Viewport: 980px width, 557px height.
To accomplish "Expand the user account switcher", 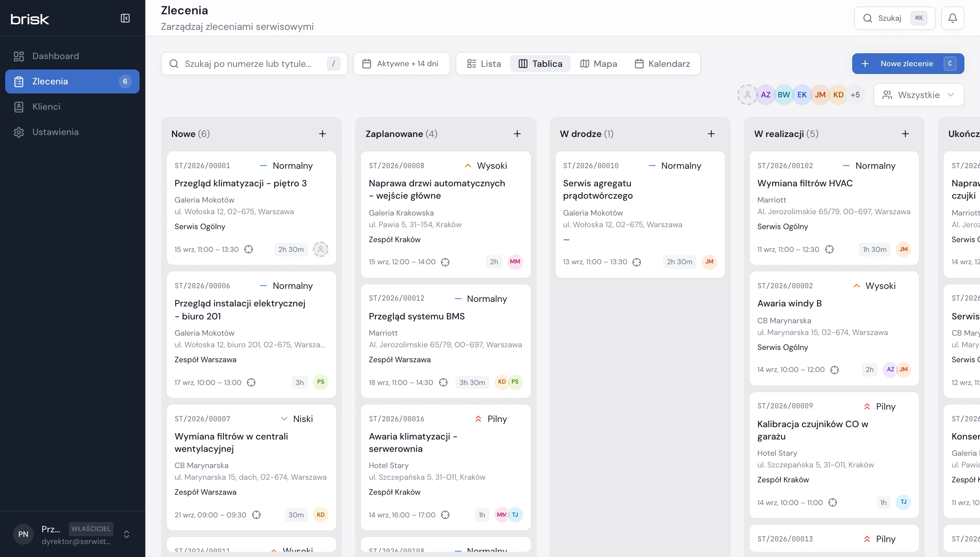I will [x=126, y=534].
